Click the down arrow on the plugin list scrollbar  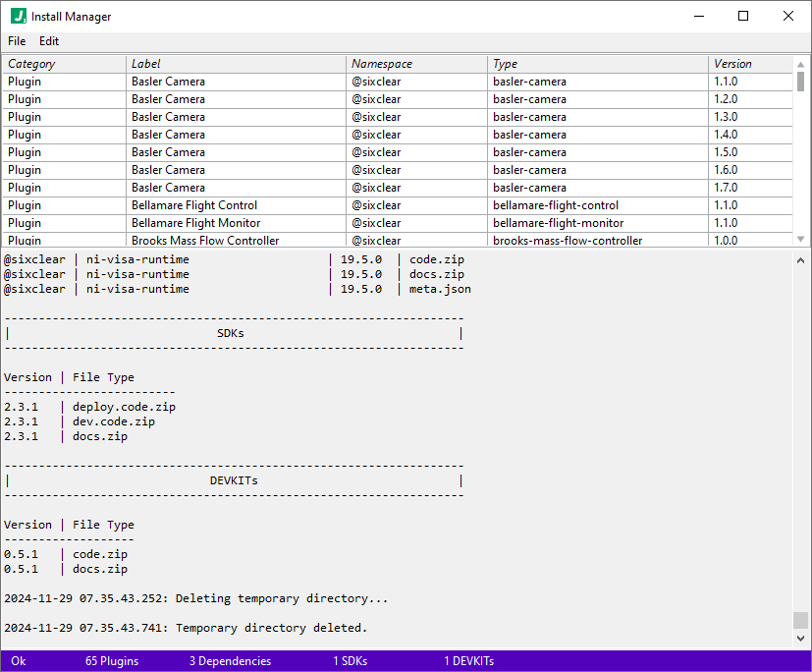(x=798, y=241)
